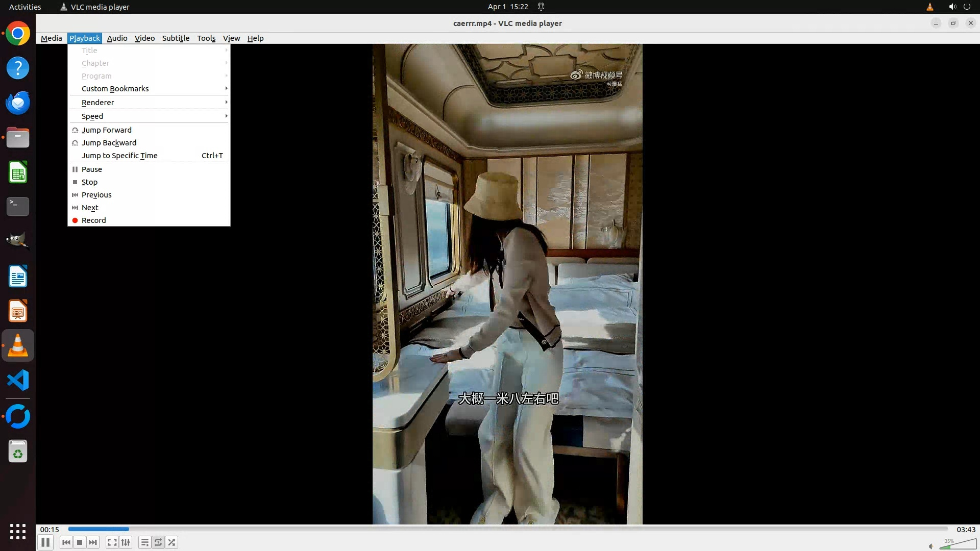Click Record in the Playback menu

tap(94, 220)
